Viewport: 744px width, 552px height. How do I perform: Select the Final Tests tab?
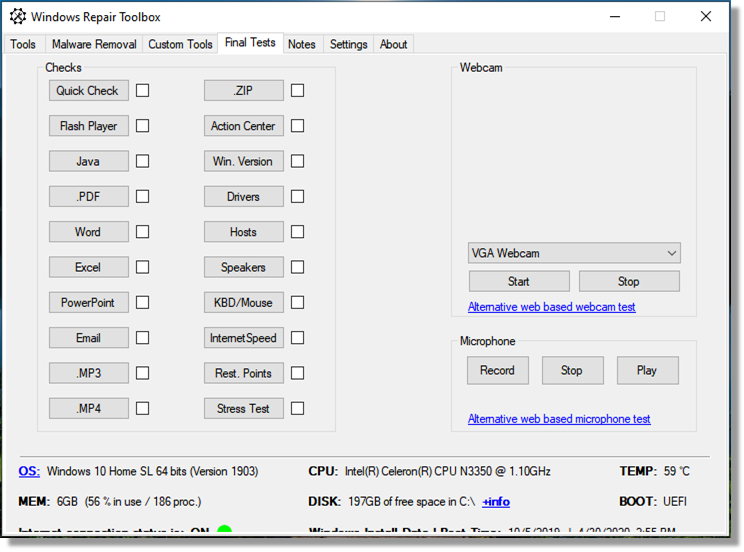(x=250, y=43)
